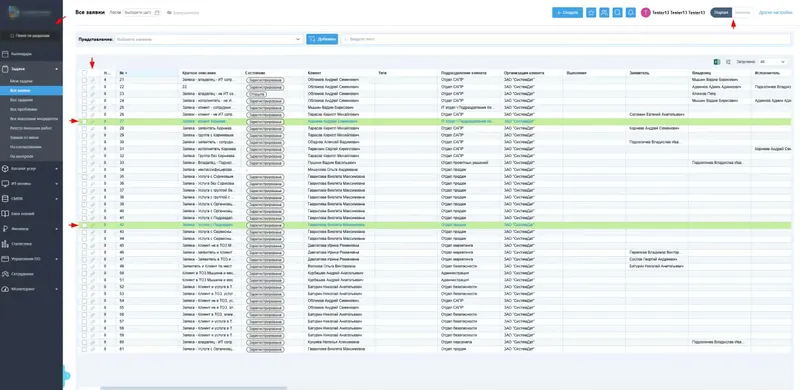
Task: Export table with the Excel icon
Action: point(716,62)
